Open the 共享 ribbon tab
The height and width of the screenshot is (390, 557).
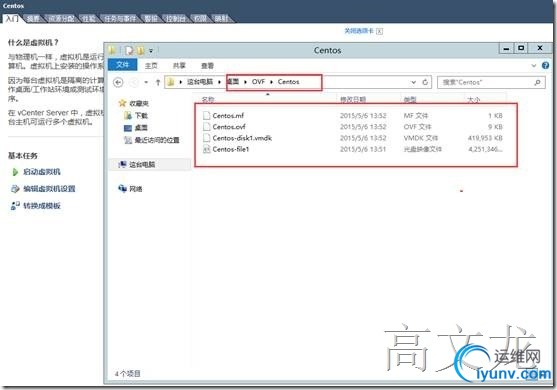[x=179, y=65]
